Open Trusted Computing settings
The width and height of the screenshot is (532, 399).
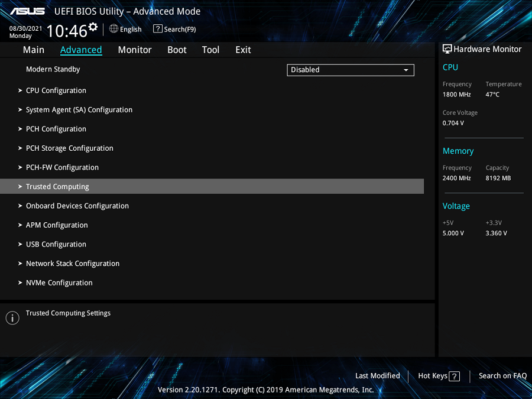point(212,186)
